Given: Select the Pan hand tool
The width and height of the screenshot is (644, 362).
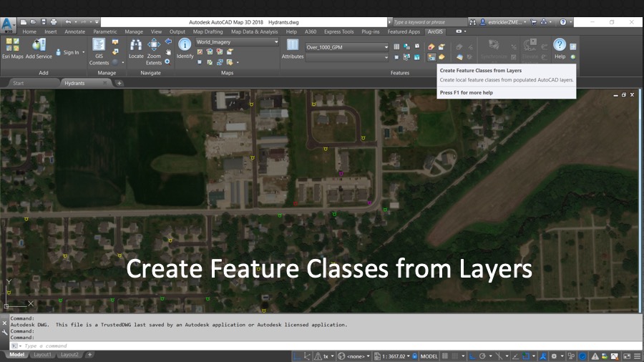Looking at the screenshot, I should [x=168, y=52].
